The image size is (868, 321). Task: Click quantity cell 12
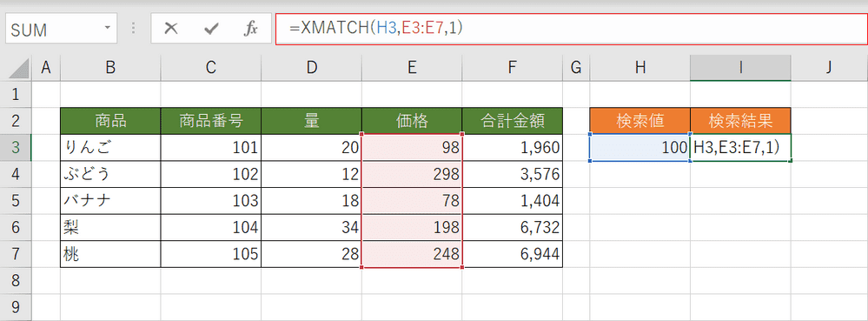[312, 174]
